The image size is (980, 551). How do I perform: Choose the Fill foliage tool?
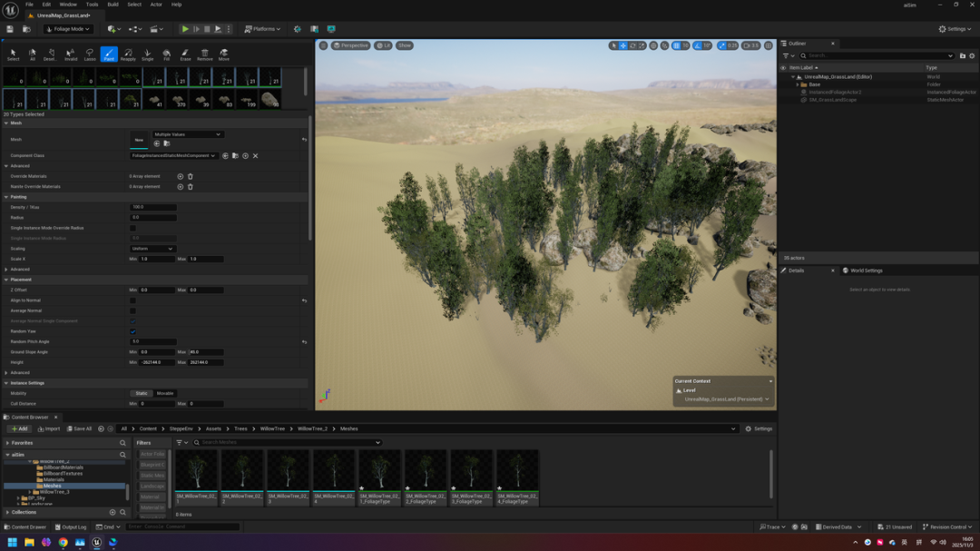pos(166,54)
